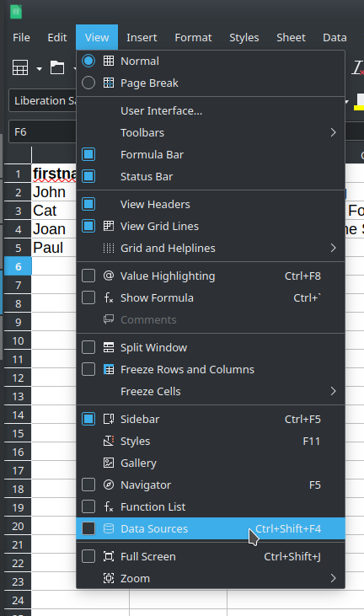
Task: Expand the Toolbars submenu arrow
Action: tap(333, 132)
